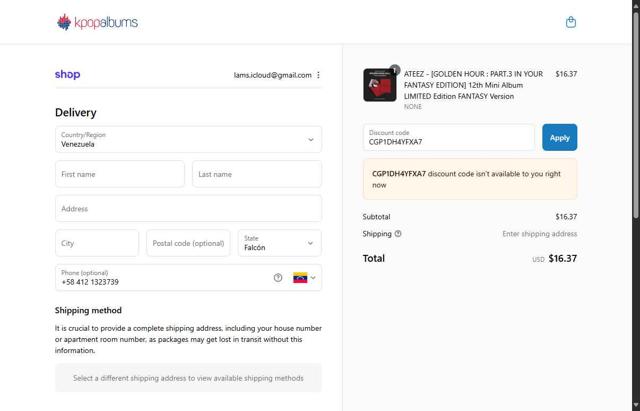Focus the First name field
The width and height of the screenshot is (640, 411).
120,174
